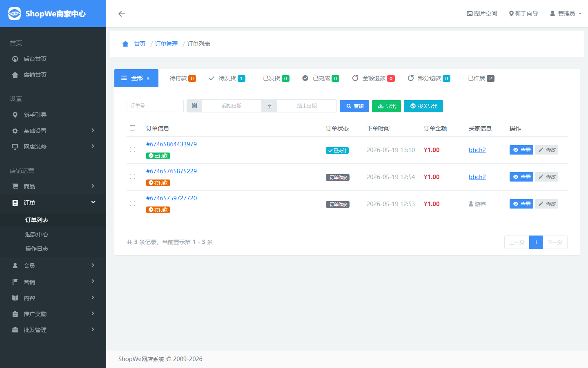Click the 下一页 next page button
This screenshot has height=368, width=588.
point(555,242)
